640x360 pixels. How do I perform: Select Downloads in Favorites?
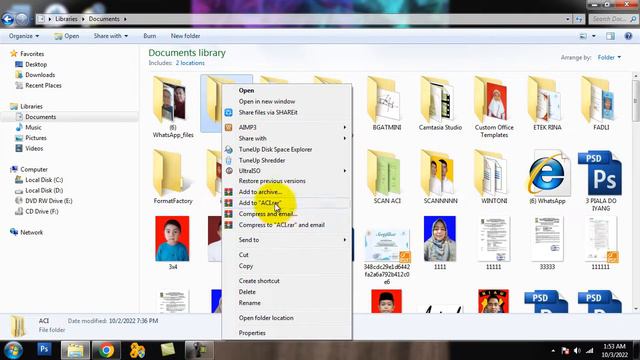[35, 75]
